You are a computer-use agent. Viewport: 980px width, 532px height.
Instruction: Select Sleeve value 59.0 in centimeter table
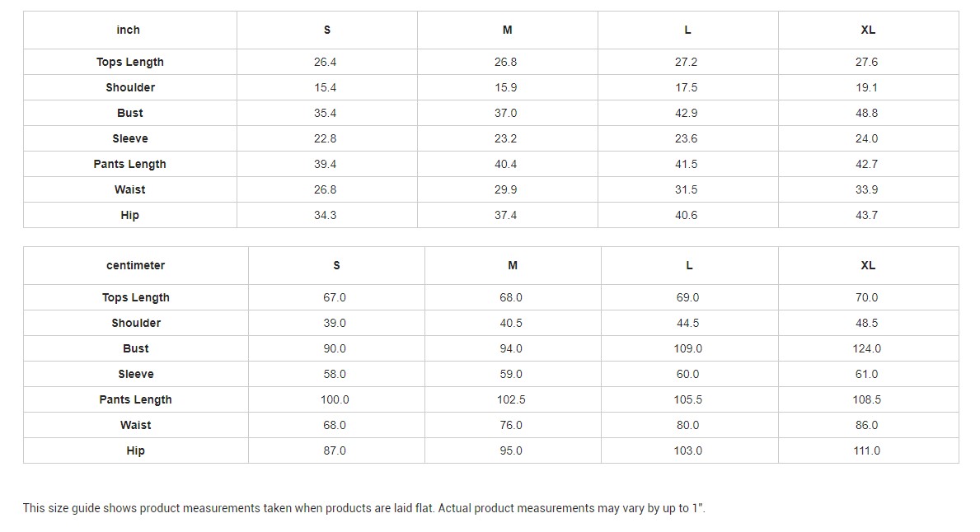click(513, 374)
